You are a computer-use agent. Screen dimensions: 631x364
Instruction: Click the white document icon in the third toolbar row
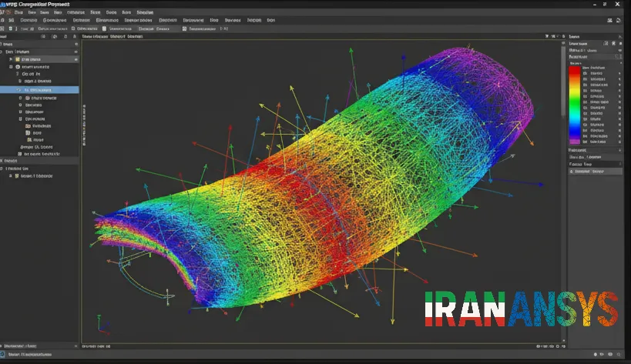104,28
